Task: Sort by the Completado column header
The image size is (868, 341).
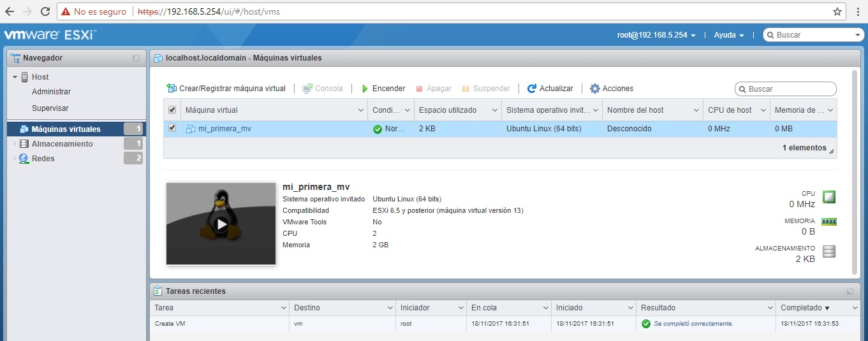Action: click(x=818, y=308)
